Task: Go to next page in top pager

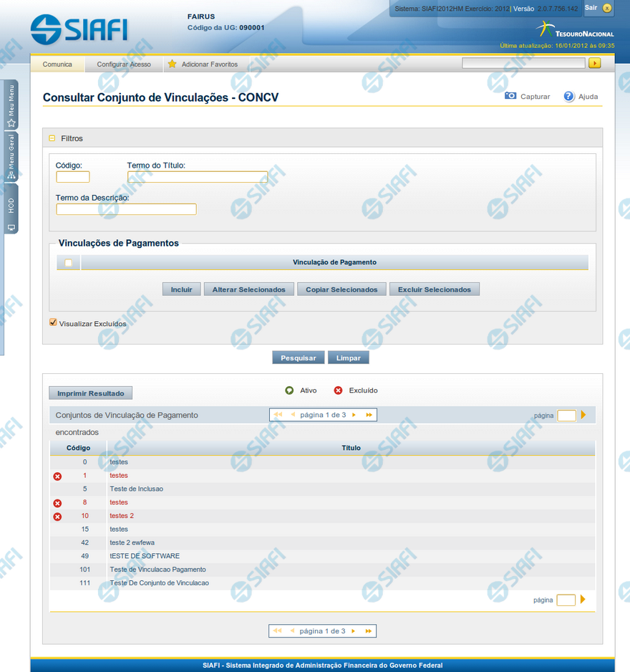Action: [354, 415]
